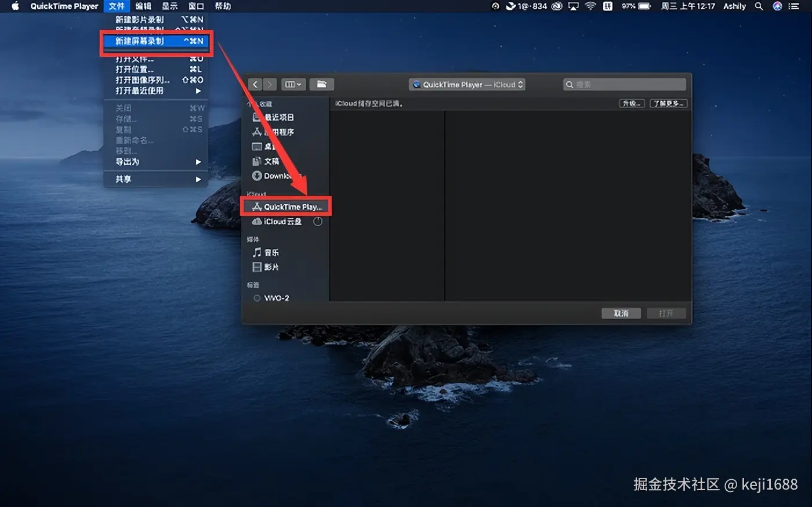Image resolution: width=812 pixels, height=507 pixels.
Task: Choose 新建屏幕录制 from the menu
Action: (156, 41)
